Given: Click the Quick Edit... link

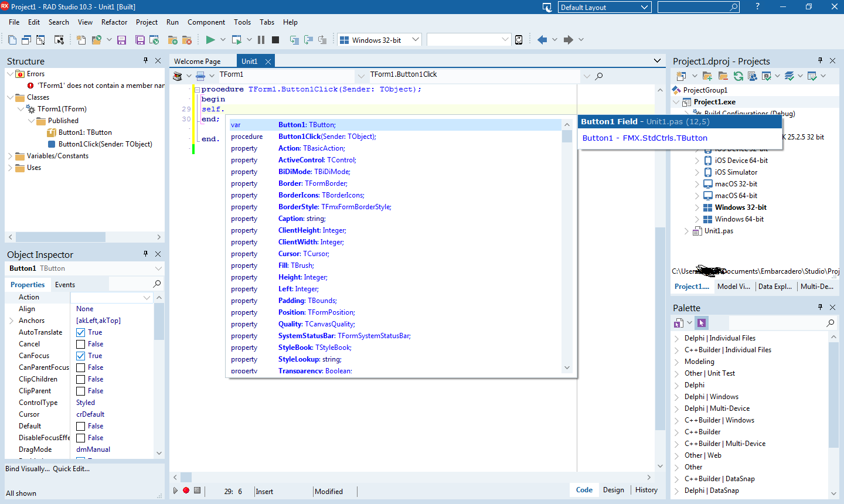Looking at the screenshot, I should [x=72, y=469].
